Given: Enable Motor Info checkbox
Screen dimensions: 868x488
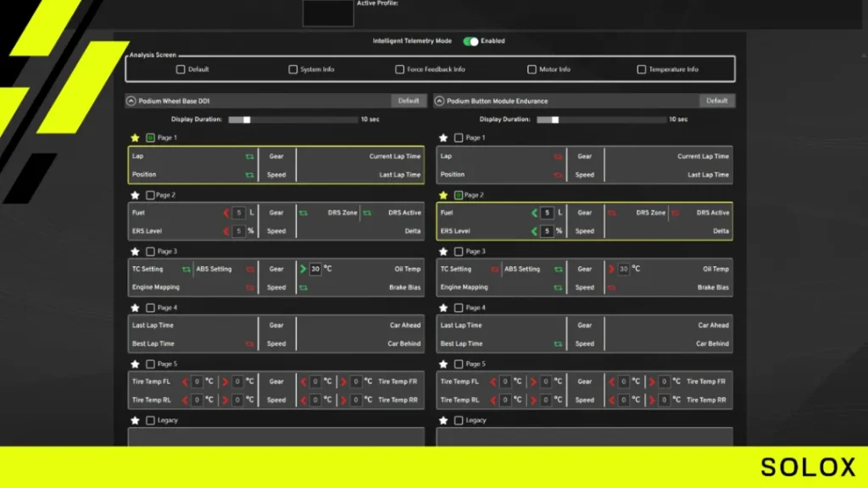Looking at the screenshot, I should coord(531,69).
